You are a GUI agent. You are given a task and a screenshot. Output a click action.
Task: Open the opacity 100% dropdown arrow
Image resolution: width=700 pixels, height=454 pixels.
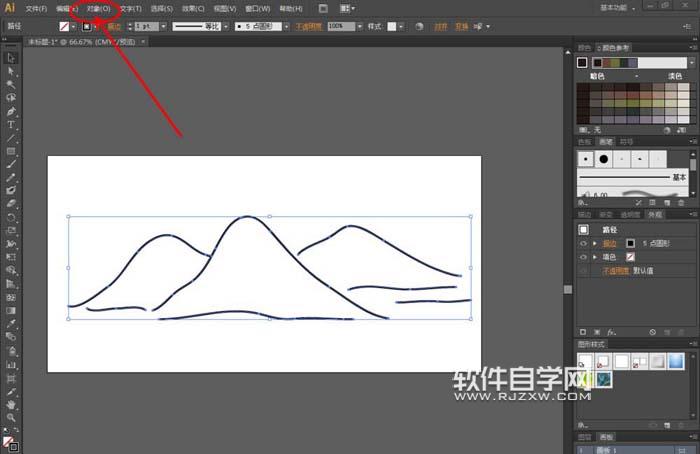click(360, 27)
